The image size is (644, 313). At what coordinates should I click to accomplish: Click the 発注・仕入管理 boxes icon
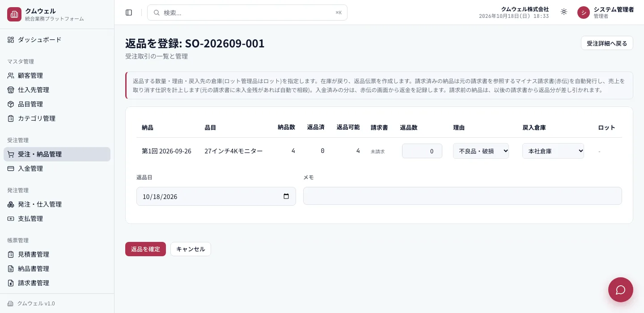point(11,204)
